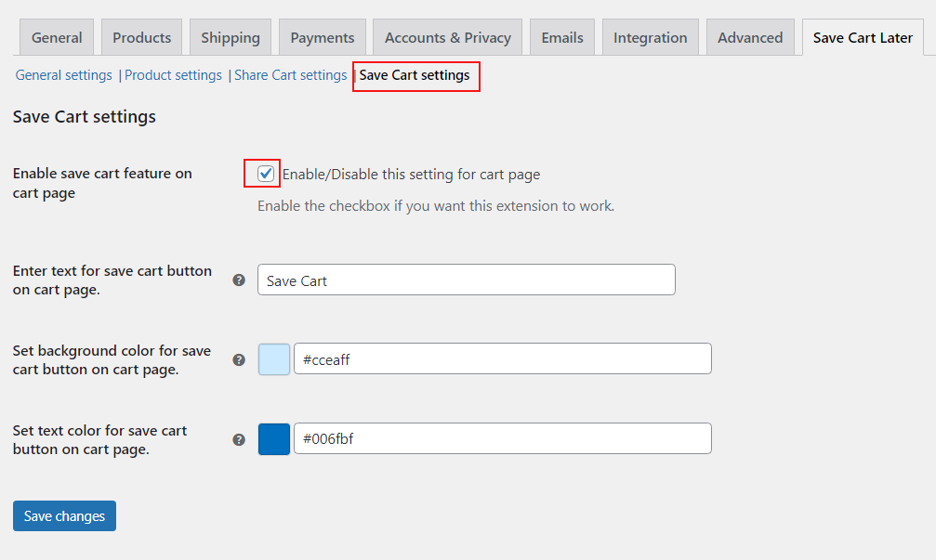The height and width of the screenshot is (560, 936).
Task: Select the Advanced tab
Action: click(x=749, y=37)
